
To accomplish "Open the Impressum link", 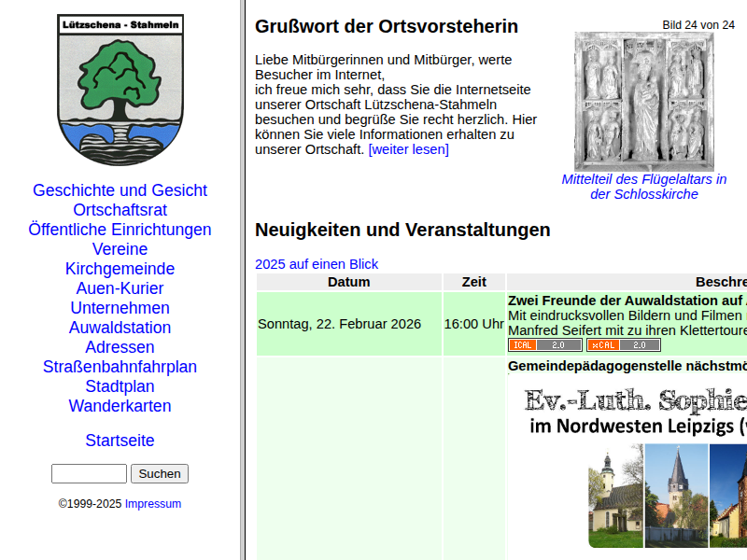I will pyautogui.click(x=153, y=504).
